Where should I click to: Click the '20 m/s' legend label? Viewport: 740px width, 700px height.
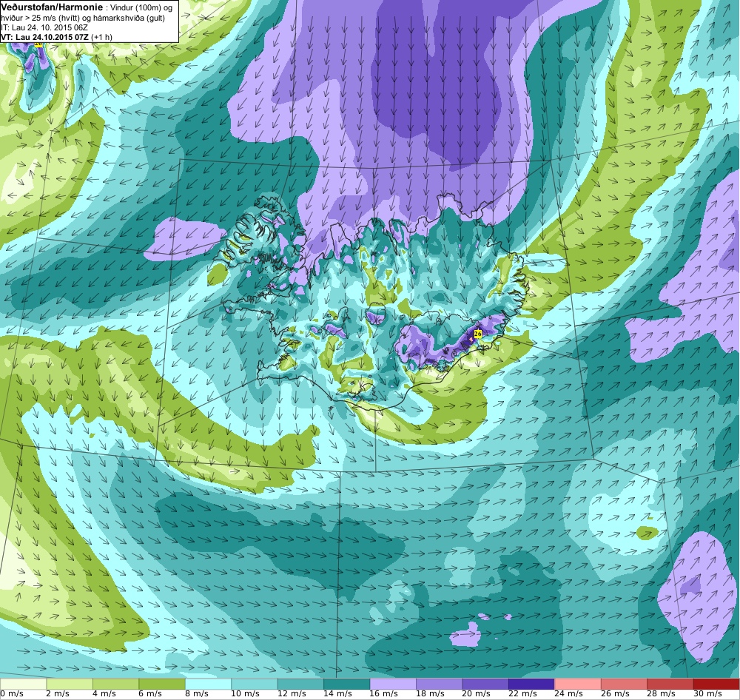(477, 694)
